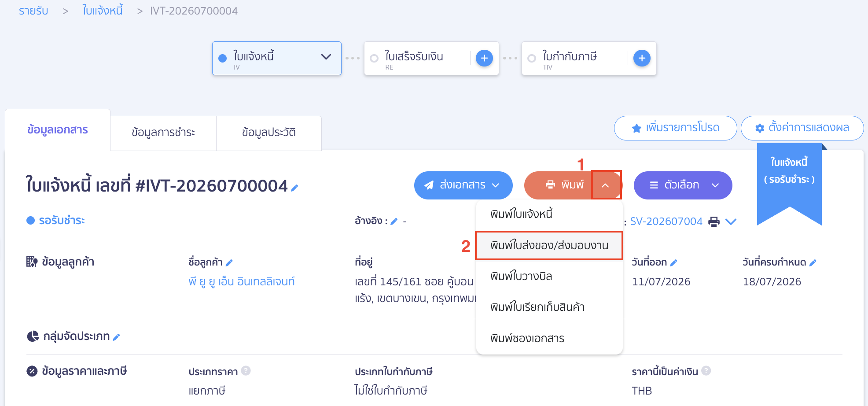The image size is (868, 406).
Task: Click the printer icon next to SV-202607004
Action: 714,221
